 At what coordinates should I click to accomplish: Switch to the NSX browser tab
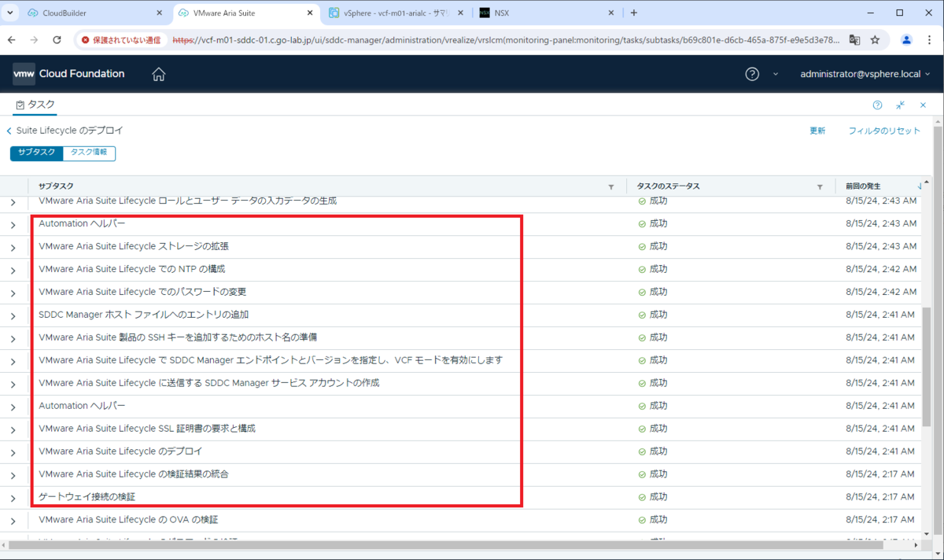coord(547,13)
